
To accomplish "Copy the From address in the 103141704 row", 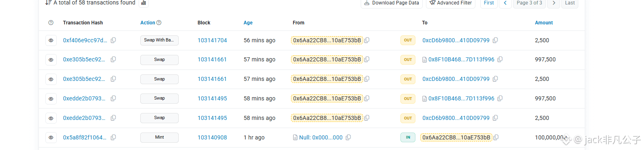I will [367, 40].
